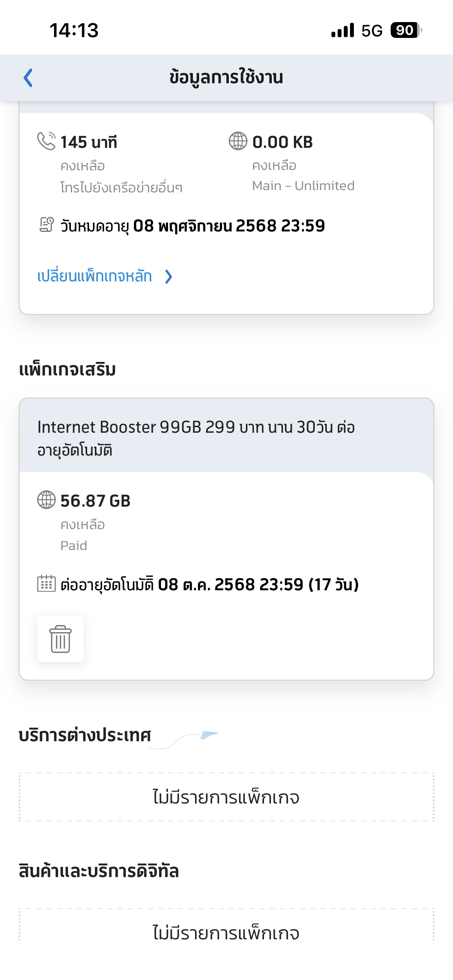Tap the phone icon beside 145 นาที
453x980 pixels.
pyautogui.click(x=46, y=141)
